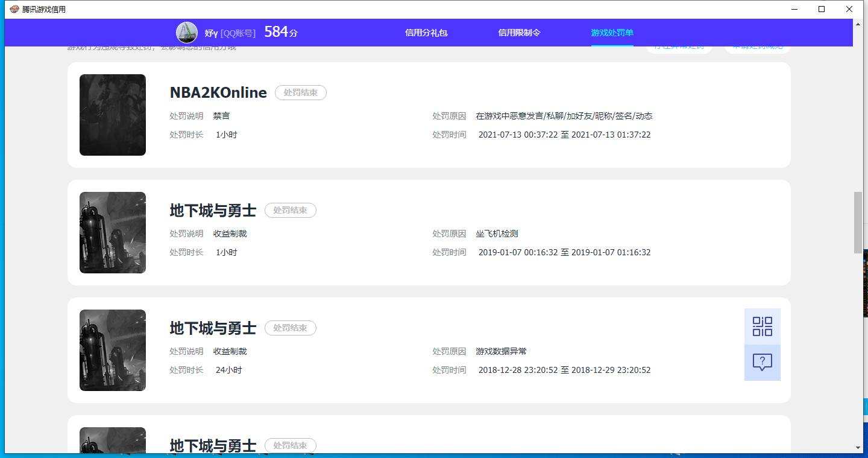The height and width of the screenshot is (458, 868).
Task: Switch to the 信用限制令 tab
Action: pyautogui.click(x=519, y=33)
